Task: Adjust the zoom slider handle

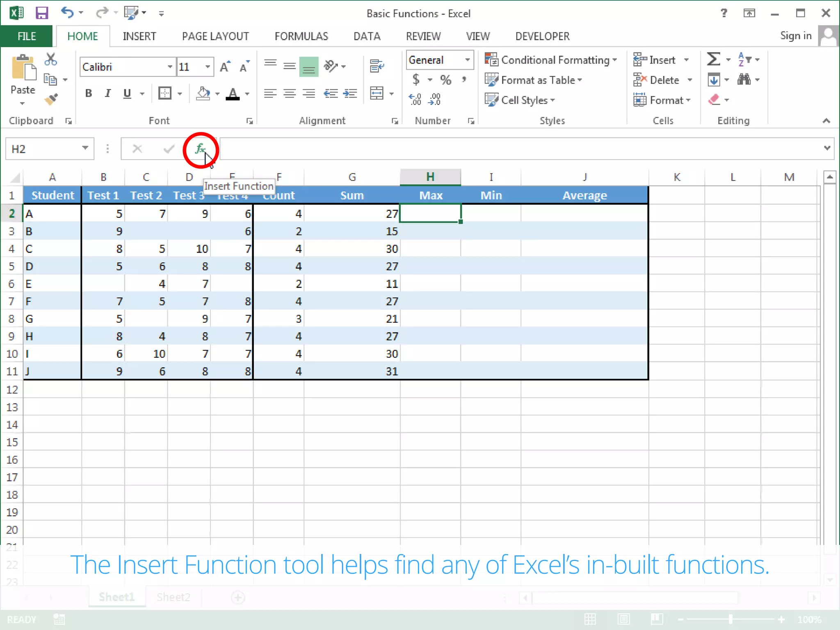Action: tap(731, 619)
